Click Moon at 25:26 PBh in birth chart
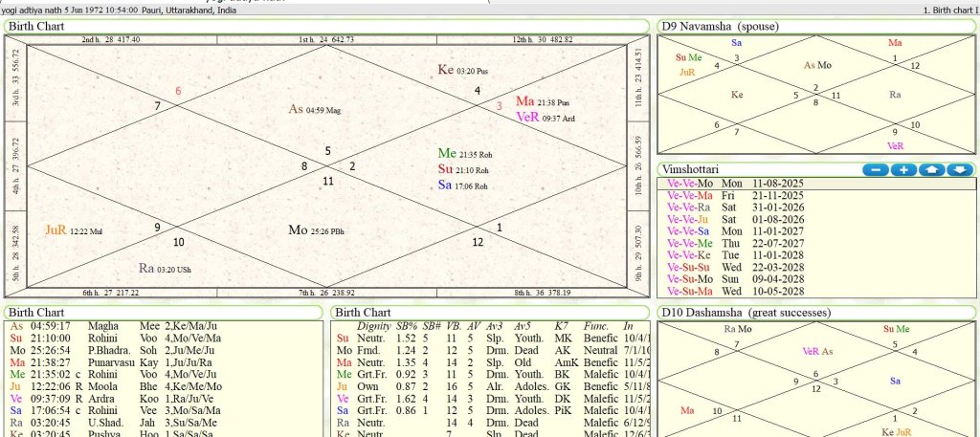This screenshot has width=980, height=437. click(x=323, y=230)
